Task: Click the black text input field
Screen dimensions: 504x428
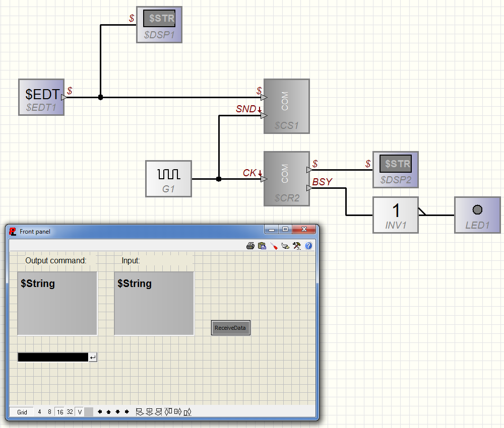Action: coord(53,358)
